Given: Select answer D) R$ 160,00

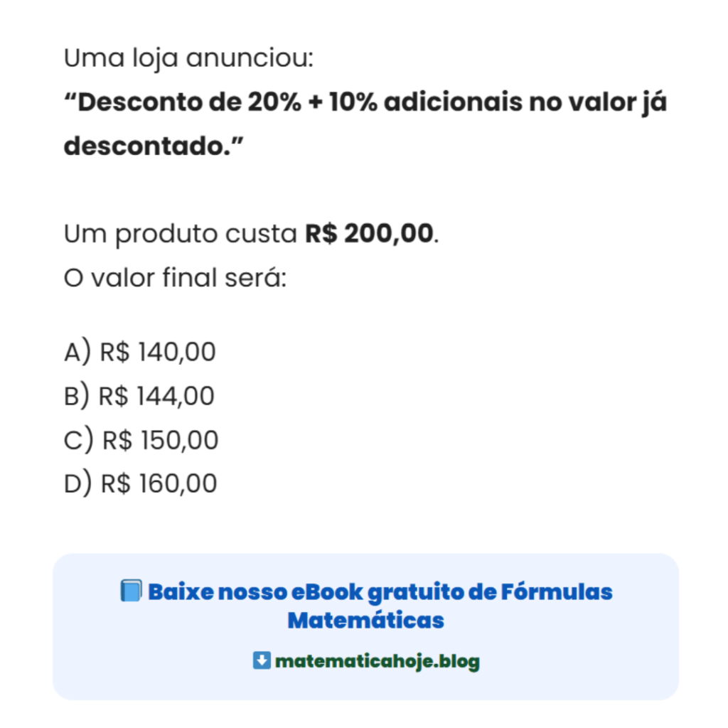Looking at the screenshot, I should (x=141, y=484).
